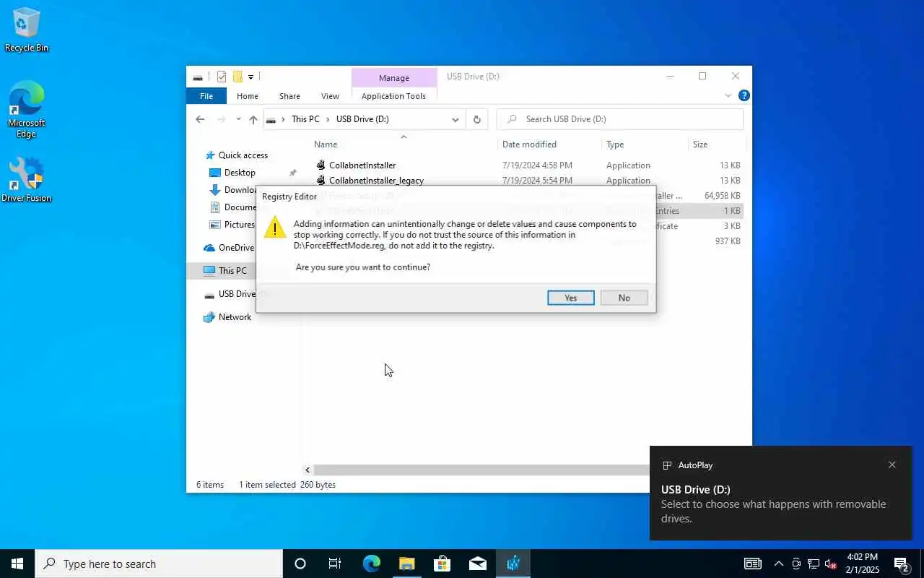Image resolution: width=924 pixels, height=578 pixels.
Task: Select the CollabnetInstaller file
Action: coord(362,165)
